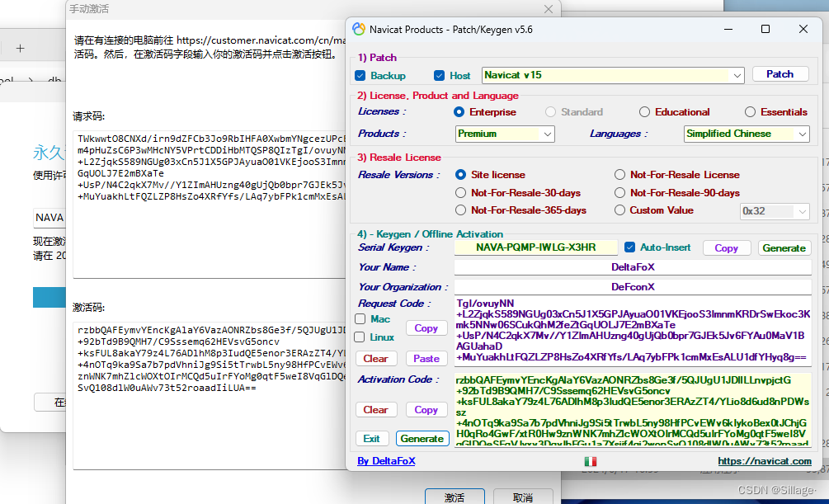829x504 pixels.
Task: Click the 激活码 text box in activation dialog
Action: click(x=210, y=396)
